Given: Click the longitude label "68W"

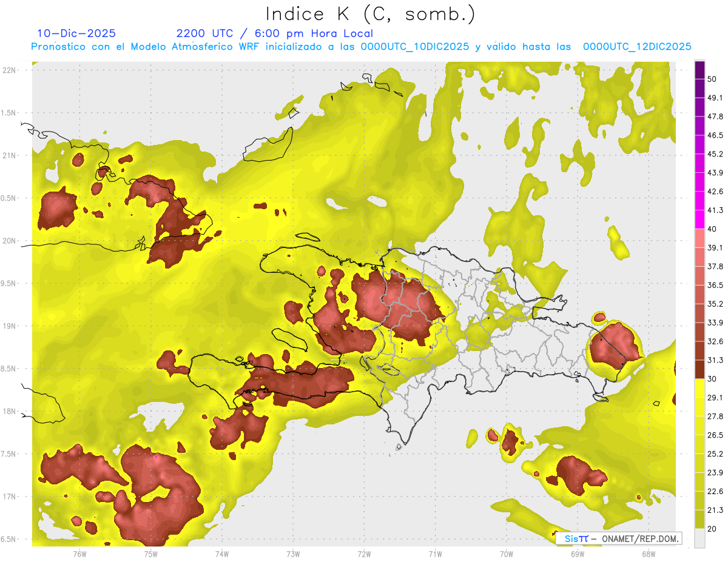Looking at the screenshot, I should coord(648,554).
